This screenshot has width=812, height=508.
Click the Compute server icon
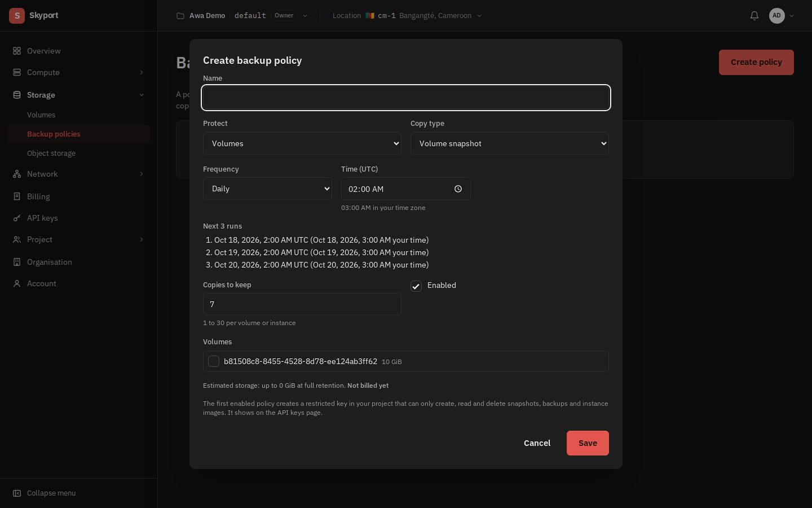click(17, 72)
